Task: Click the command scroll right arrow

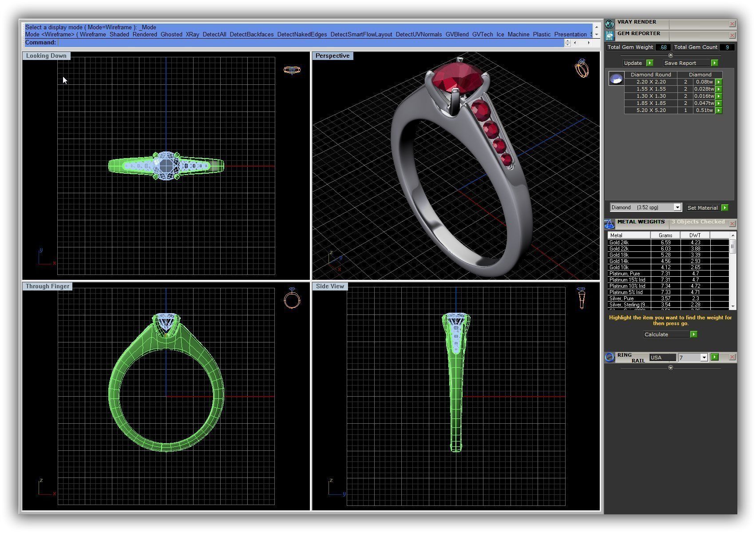Action: coord(589,43)
